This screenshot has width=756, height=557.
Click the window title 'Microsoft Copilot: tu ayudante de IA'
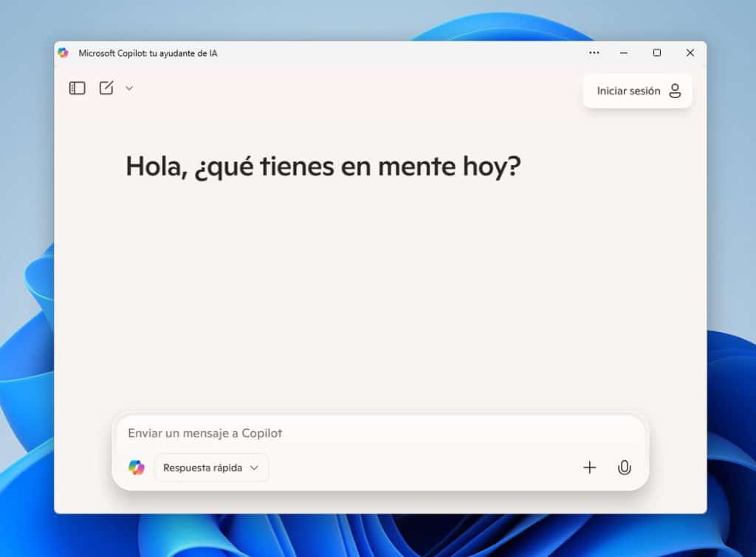point(148,53)
